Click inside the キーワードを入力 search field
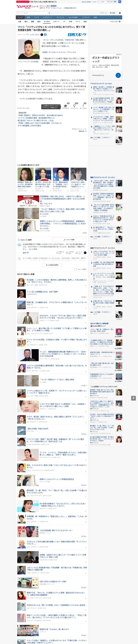Screen dimensions: 138x644 pyautogui.click(x=32, y=13)
